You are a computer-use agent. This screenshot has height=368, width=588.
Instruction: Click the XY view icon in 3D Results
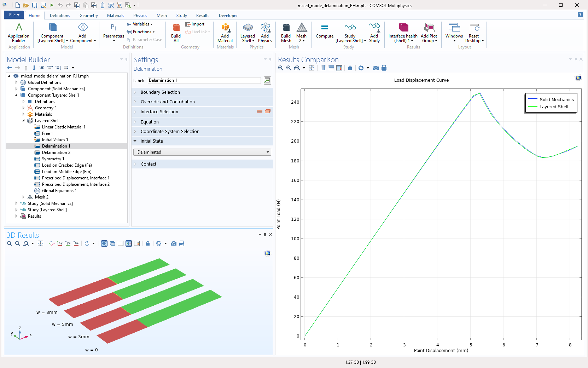tap(60, 243)
